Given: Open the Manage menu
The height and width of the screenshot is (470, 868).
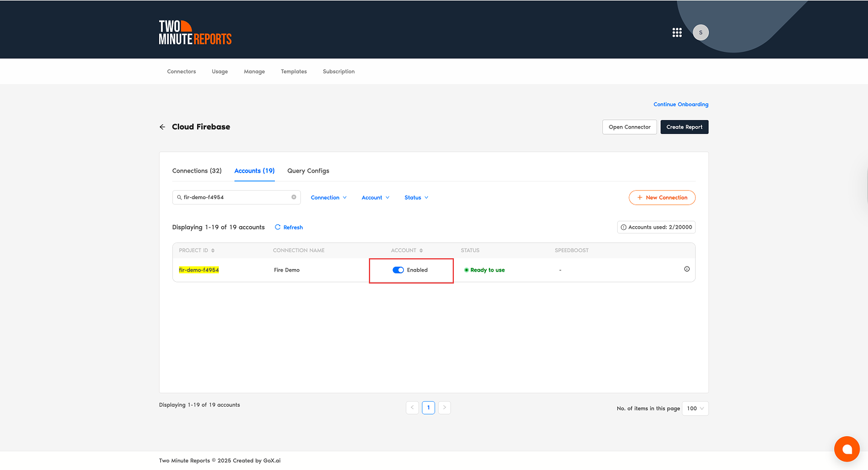Looking at the screenshot, I should point(254,71).
